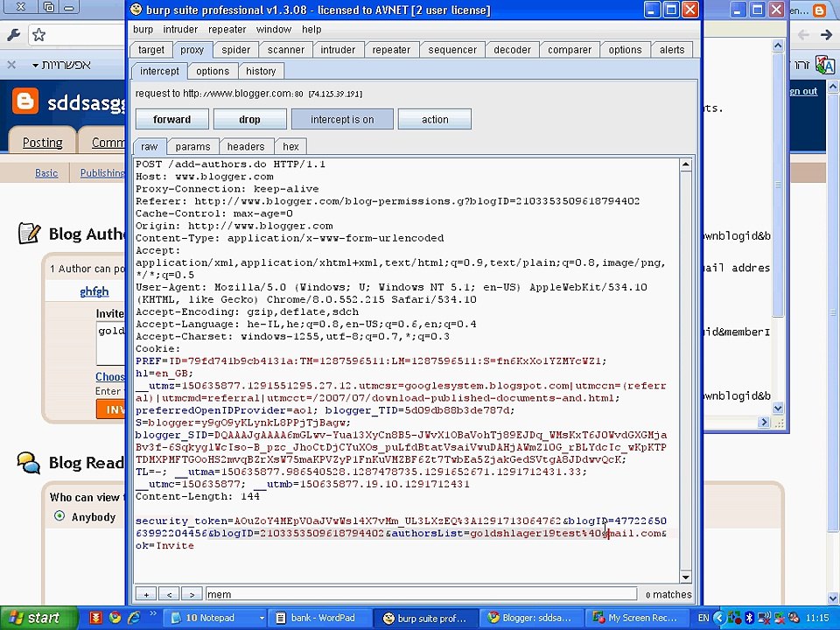Open the scanner tab
Screen dimensions: 840x630
click(x=285, y=50)
